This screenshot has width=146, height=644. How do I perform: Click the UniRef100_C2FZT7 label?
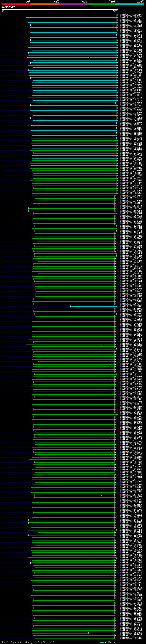coord(131,374)
